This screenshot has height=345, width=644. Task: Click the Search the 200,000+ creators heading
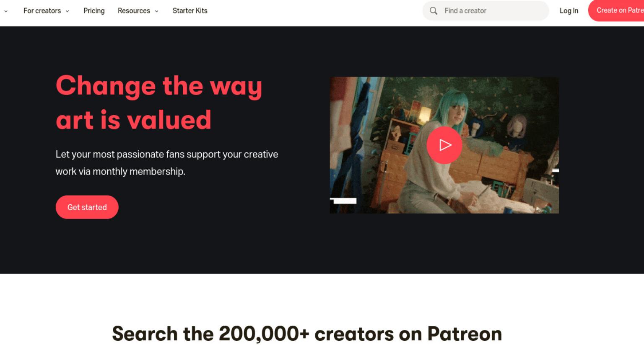click(x=307, y=334)
